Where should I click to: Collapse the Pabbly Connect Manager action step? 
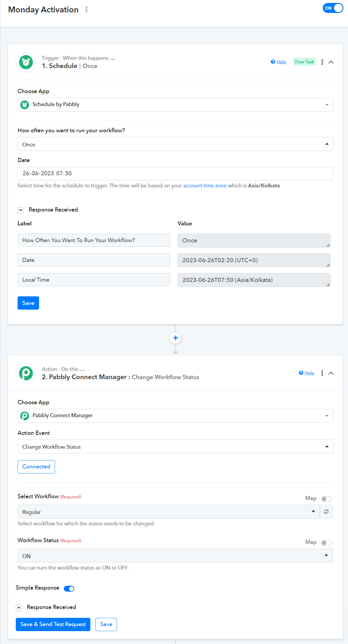[331, 373]
